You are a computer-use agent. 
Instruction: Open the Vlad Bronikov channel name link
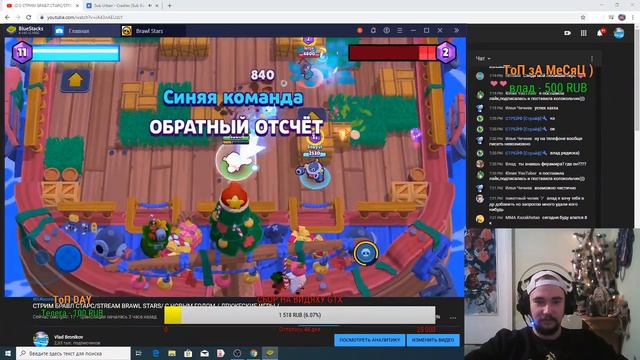[x=69, y=337]
